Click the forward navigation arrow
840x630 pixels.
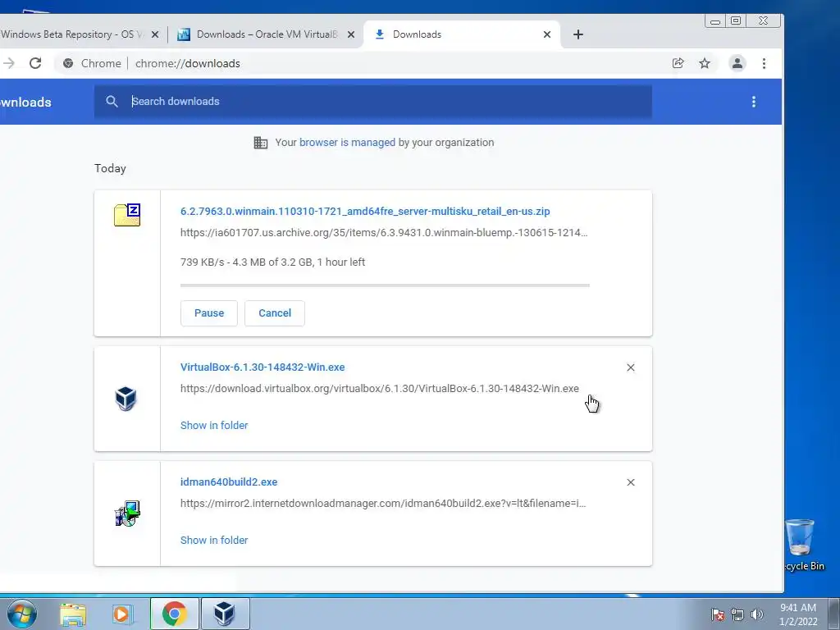click(8, 63)
